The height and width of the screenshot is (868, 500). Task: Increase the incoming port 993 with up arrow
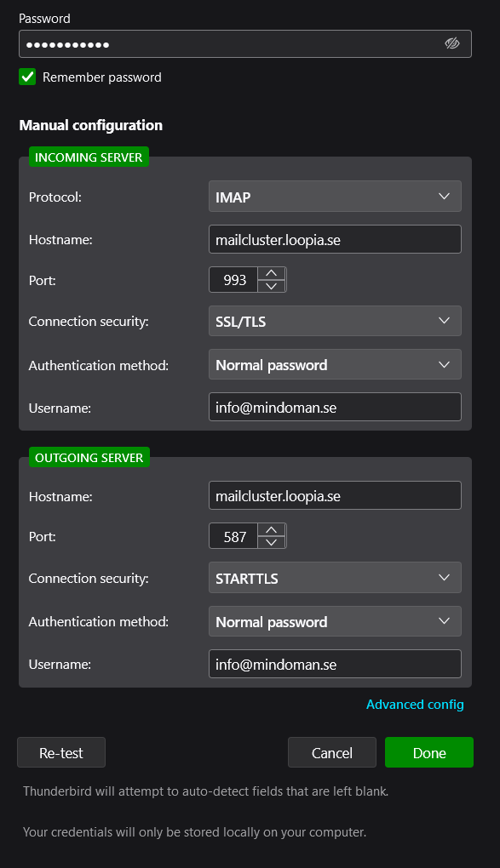(x=272, y=273)
